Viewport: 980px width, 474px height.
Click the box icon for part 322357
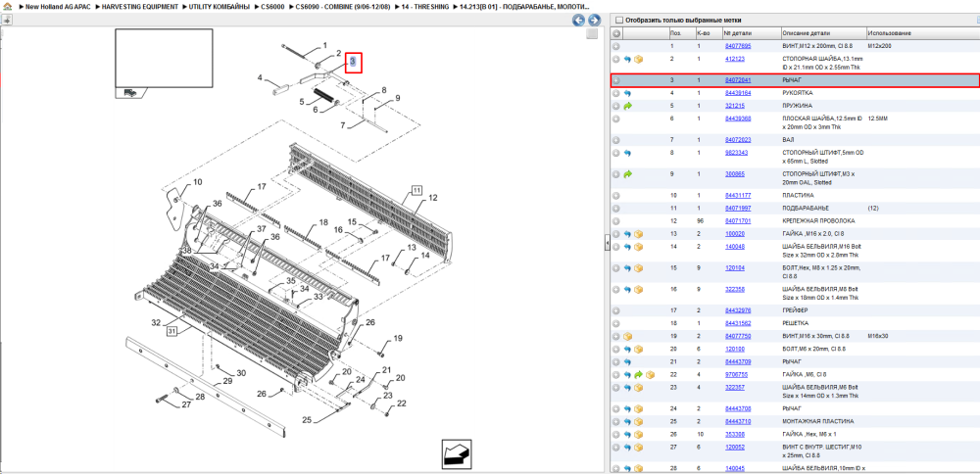pyautogui.click(x=638, y=387)
